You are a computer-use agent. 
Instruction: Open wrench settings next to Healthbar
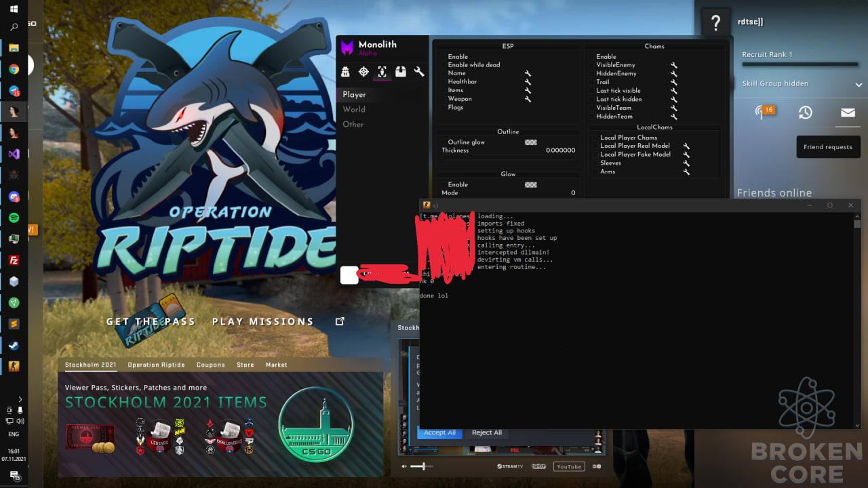(528, 82)
